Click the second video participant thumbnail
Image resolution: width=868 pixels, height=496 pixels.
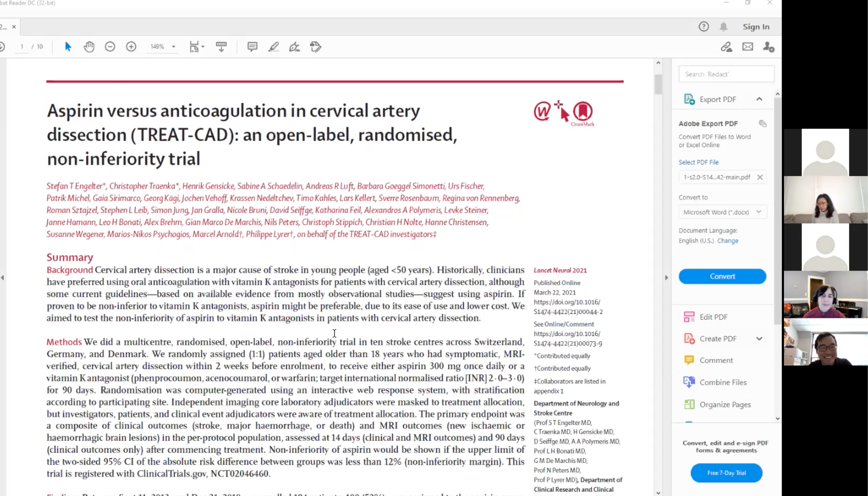(825, 200)
